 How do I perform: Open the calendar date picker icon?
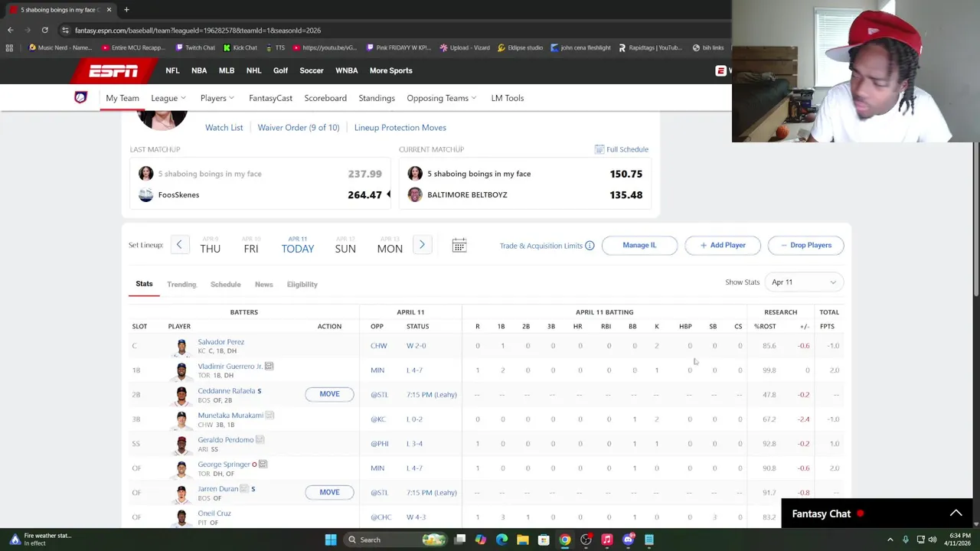tap(459, 245)
